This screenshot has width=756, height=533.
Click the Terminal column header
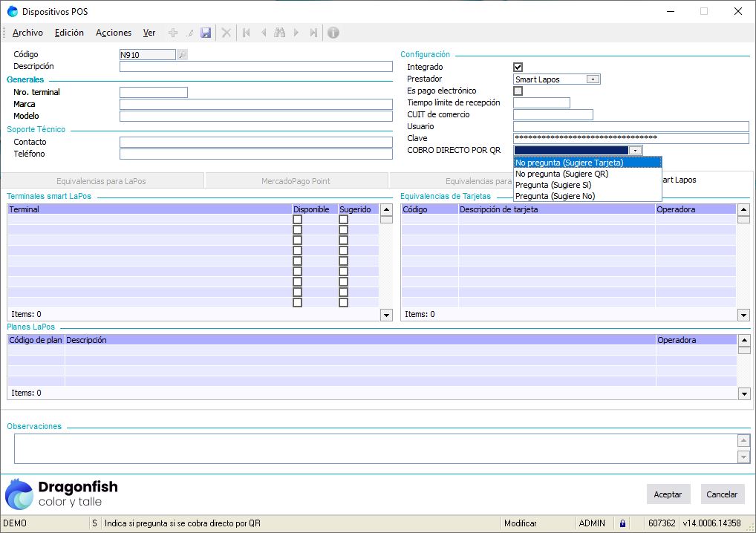click(x=149, y=209)
